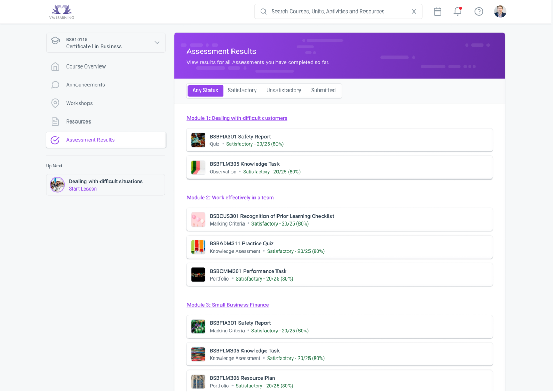Open Module 3: Small Business Finance
The width and height of the screenshot is (553, 392).
click(228, 304)
